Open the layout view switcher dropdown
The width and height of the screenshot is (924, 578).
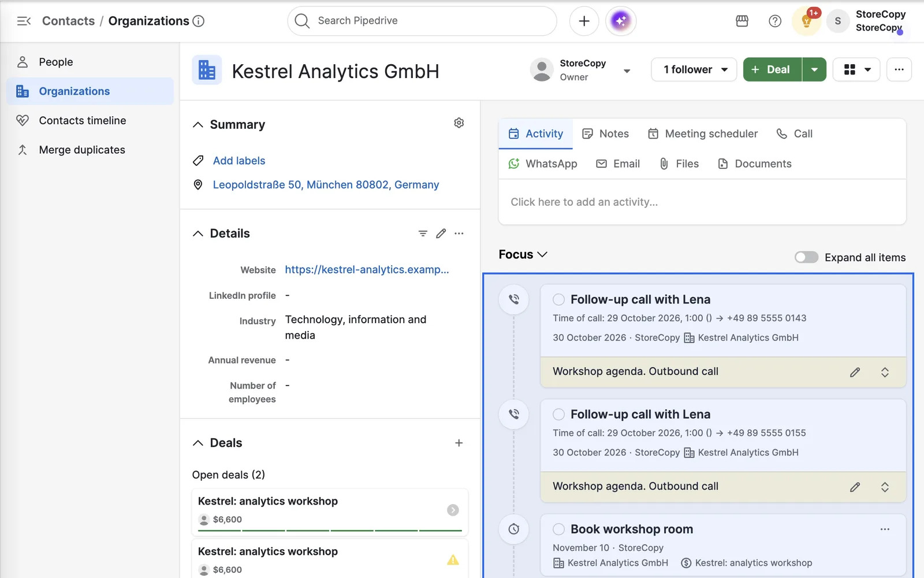(856, 69)
